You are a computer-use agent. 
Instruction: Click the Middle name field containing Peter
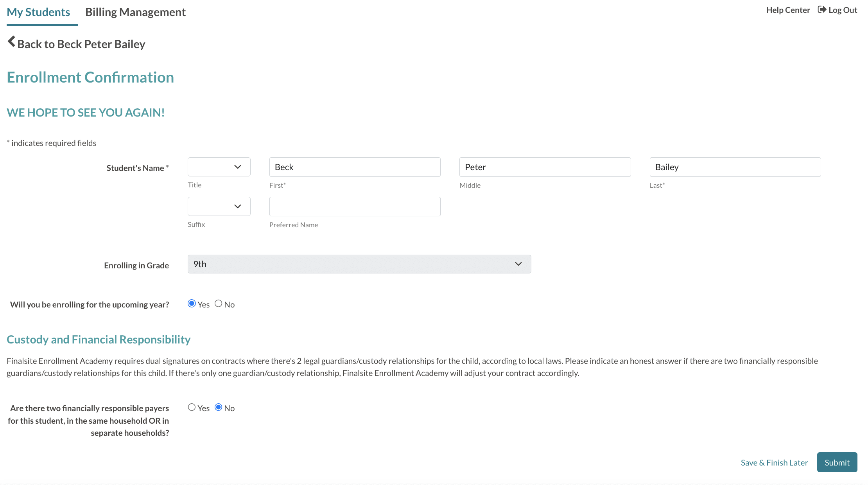(x=545, y=167)
